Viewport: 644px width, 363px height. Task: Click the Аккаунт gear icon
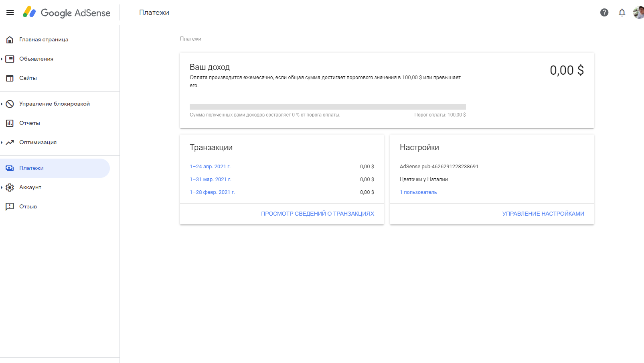point(10,188)
